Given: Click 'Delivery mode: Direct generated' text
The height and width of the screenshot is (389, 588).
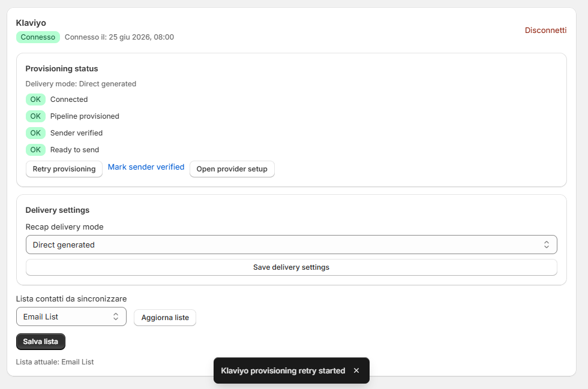Looking at the screenshot, I should 80,84.
